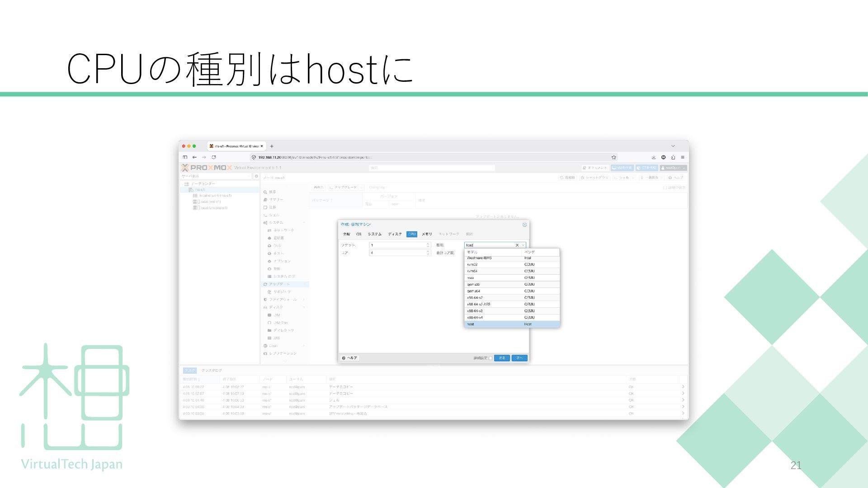Open the browser hamburger menu
The height and width of the screenshot is (488, 868).
point(682,157)
